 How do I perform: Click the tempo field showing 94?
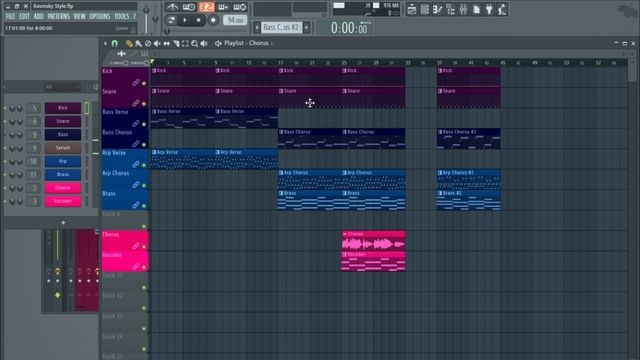pyautogui.click(x=235, y=20)
